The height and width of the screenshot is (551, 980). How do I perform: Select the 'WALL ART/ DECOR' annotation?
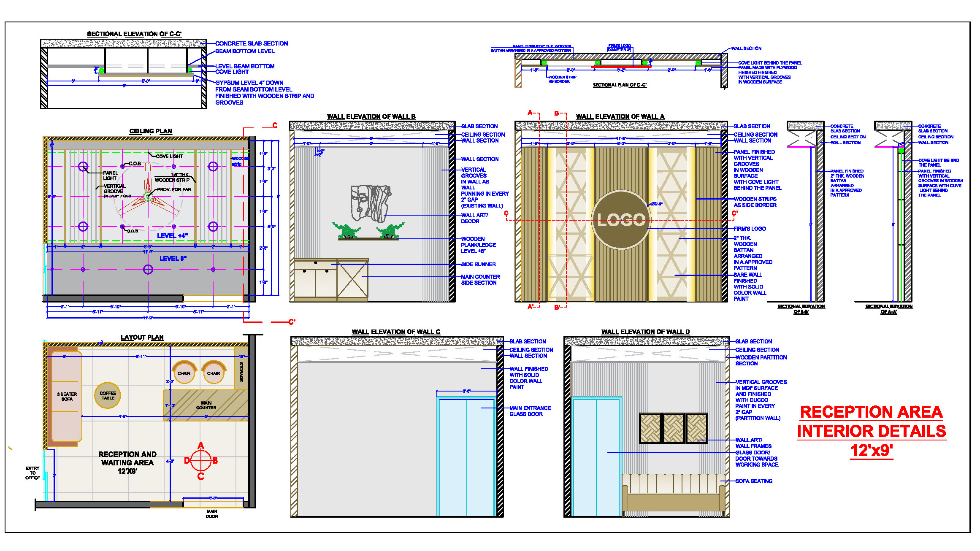(474, 218)
